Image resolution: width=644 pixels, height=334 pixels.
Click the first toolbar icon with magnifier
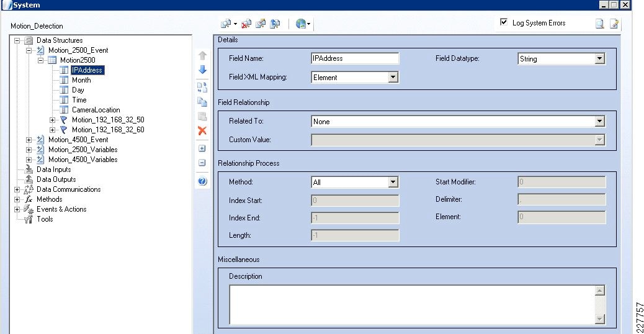click(x=225, y=24)
